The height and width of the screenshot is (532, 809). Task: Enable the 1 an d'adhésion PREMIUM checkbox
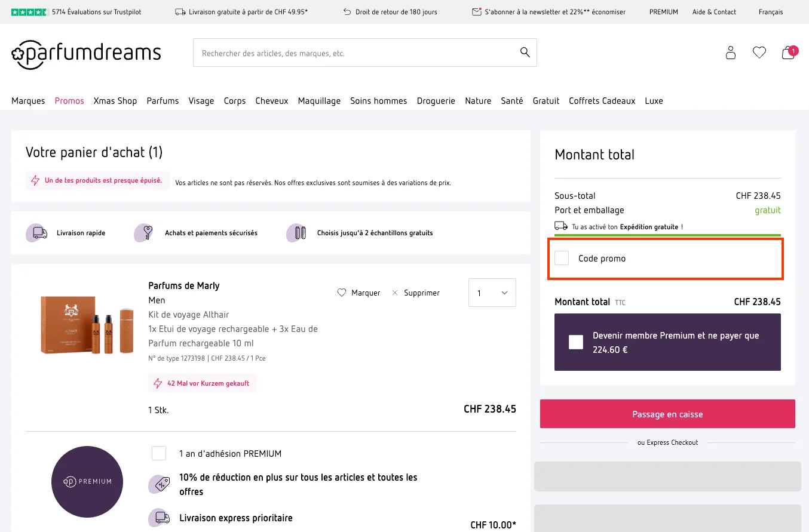point(159,453)
